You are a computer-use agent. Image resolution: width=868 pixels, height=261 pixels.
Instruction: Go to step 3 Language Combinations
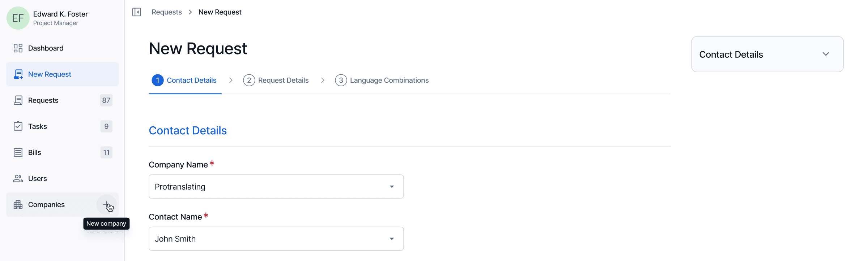(x=382, y=80)
